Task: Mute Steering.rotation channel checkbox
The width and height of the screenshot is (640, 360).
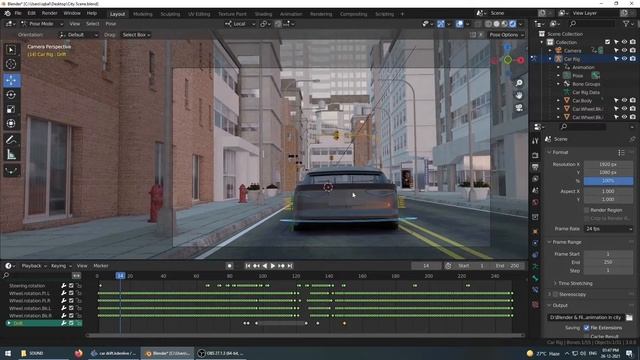Action: [71, 286]
